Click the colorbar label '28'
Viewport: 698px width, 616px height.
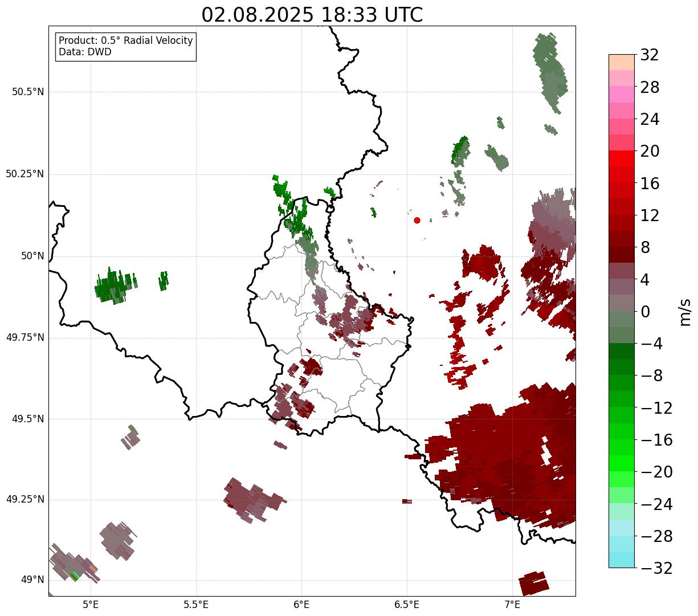[x=650, y=87]
